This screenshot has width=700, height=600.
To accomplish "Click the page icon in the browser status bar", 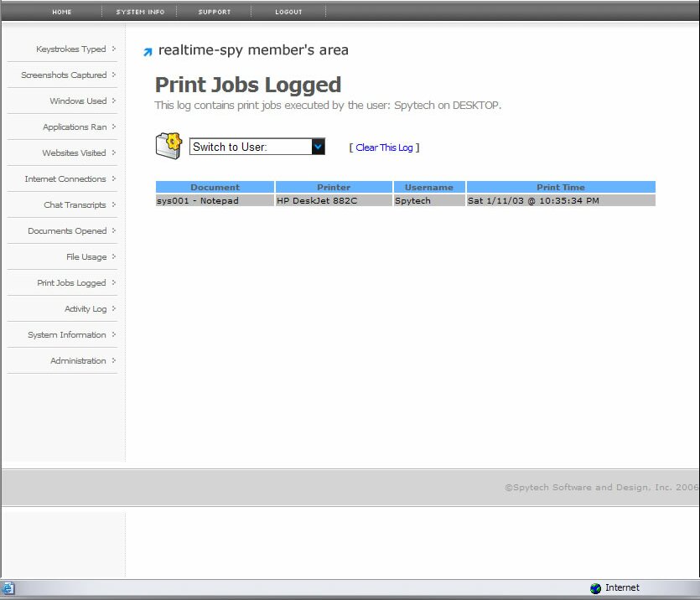I will [8, 588].
